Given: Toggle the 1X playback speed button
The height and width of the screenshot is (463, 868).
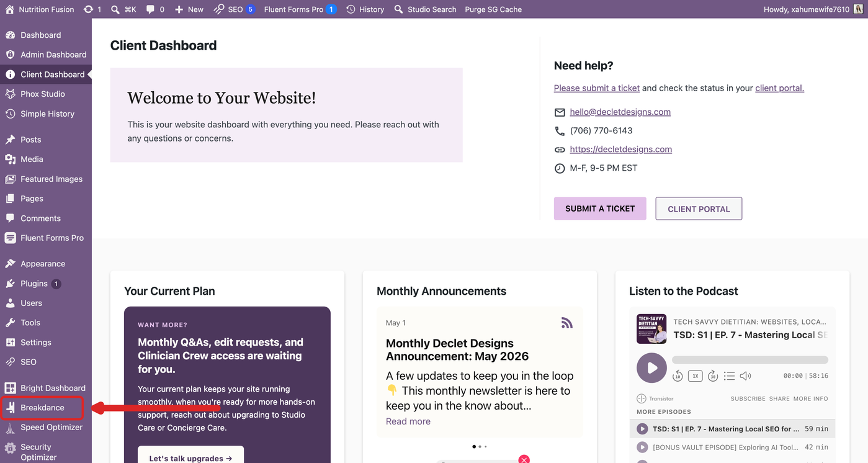Looking at the screenshot, I should point(696,375).
